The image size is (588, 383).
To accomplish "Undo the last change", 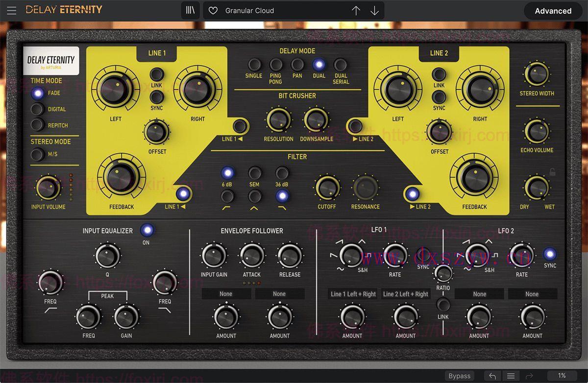I will pyautogui.click(x=492, y=376).
